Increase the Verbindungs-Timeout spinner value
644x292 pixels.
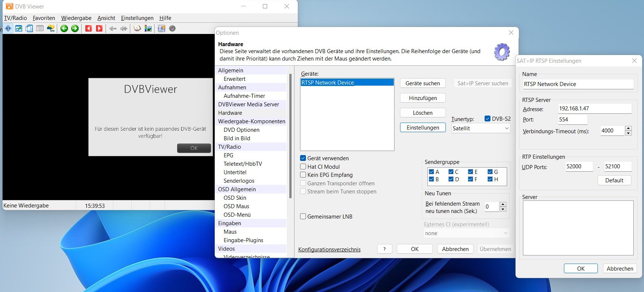coord(628,128)
